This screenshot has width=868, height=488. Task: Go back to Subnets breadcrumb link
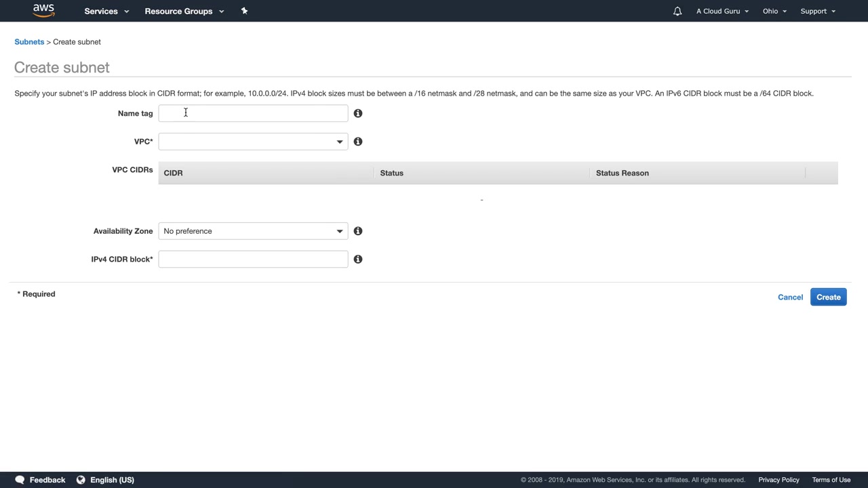click(29, 42)
